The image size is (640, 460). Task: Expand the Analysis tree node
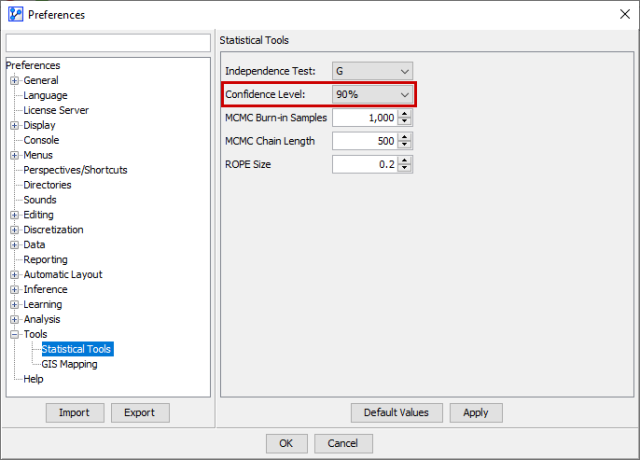pyautogui.click(x=15, y=319)
